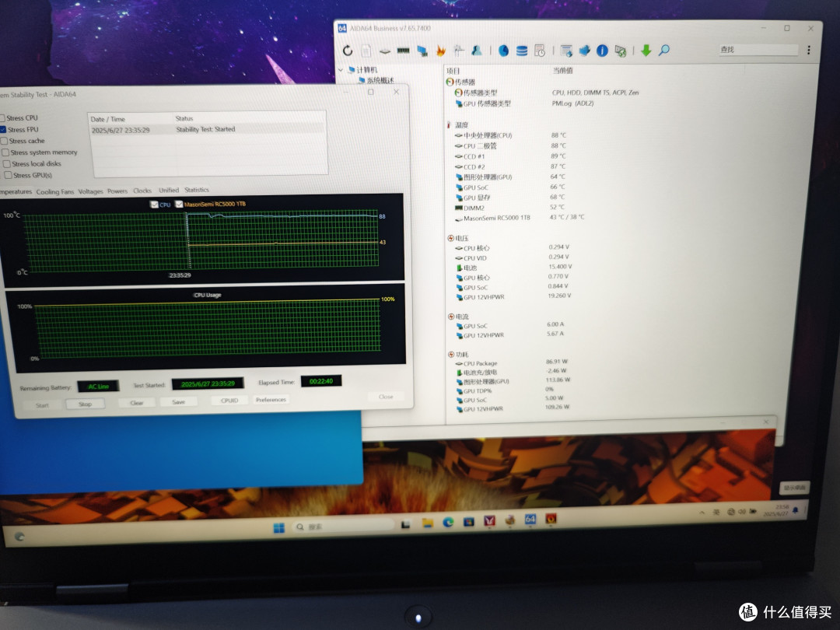
Task: Click the gray tool icon after the flame
Action: coord(459,51)
